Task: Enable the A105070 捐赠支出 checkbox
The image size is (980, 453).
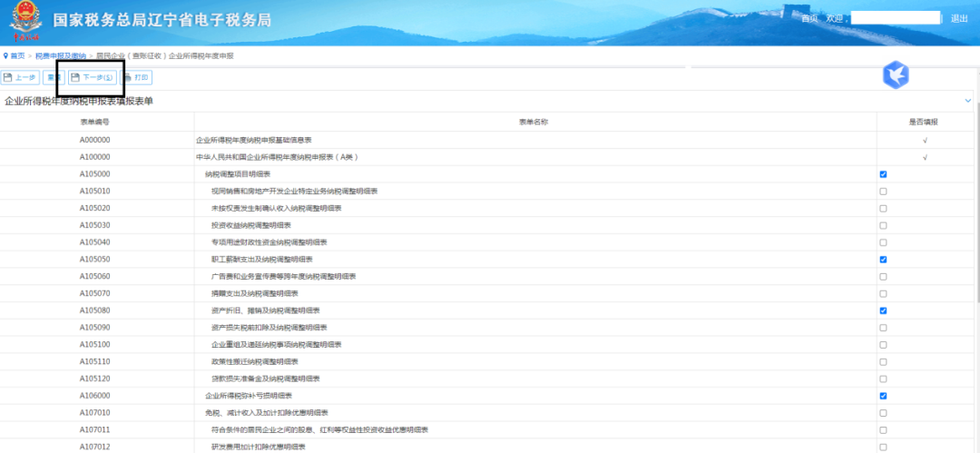Action: click(883, 294)
